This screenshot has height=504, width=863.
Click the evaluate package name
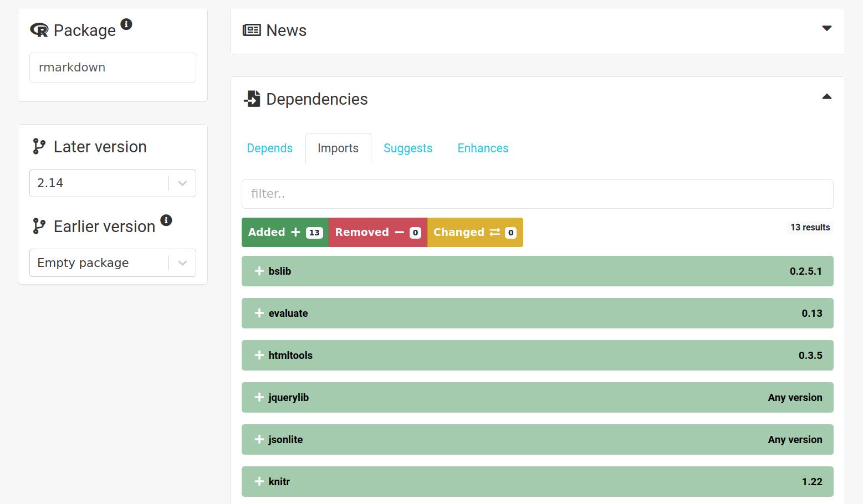(288, 313)
